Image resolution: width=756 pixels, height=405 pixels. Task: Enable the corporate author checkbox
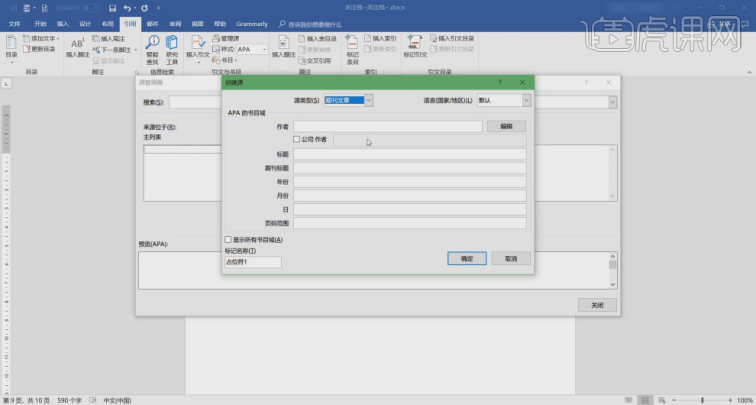pos(297,139)
